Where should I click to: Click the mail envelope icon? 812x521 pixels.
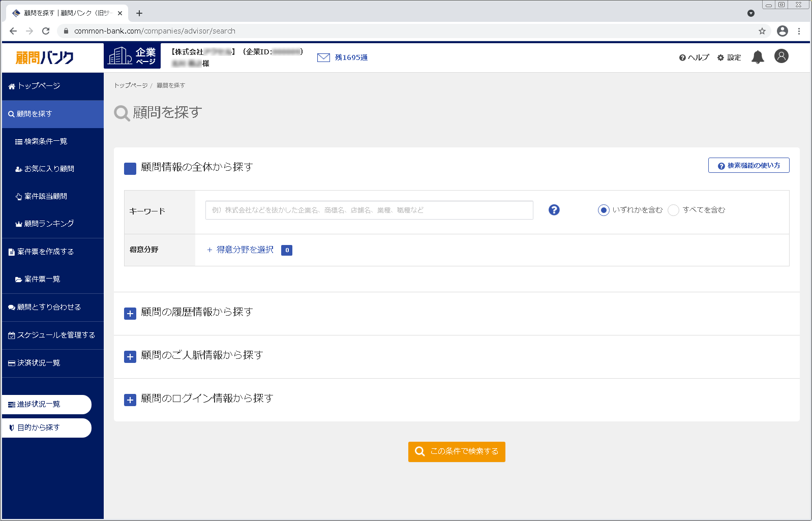tap(323, 57)
